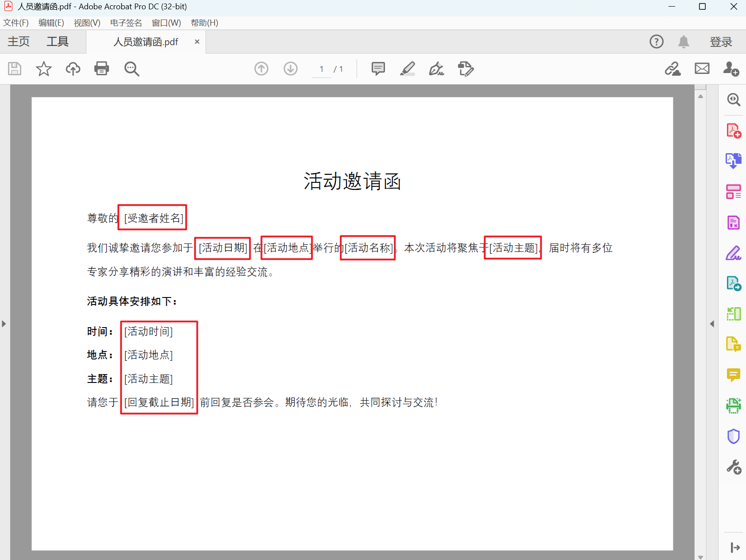Click the 登录 sign-in button
The height and width of the screenshot is (560, 746).
tap(721, 41)
